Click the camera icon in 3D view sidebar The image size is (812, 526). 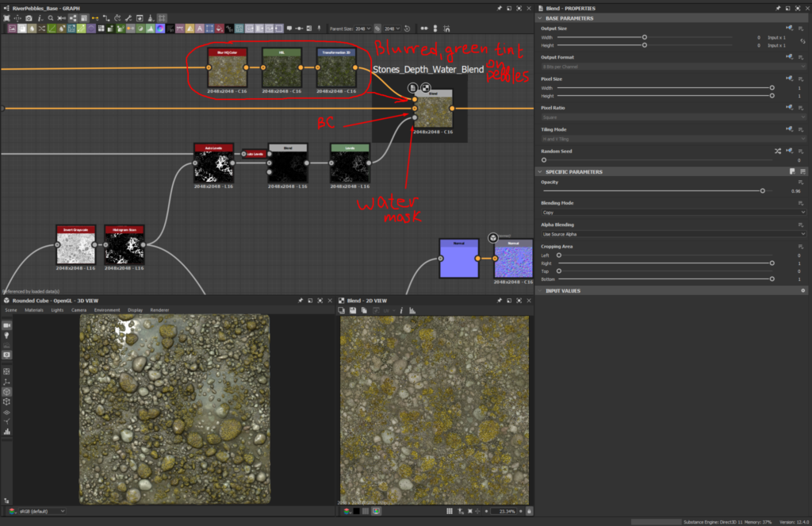(x=7, y=325)
